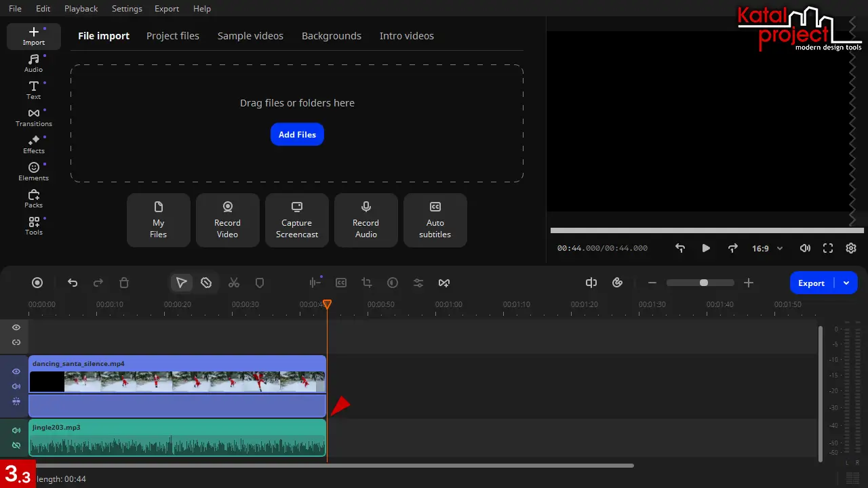Click the trash delete clip icon
Image resolution: width=868 pixels, height=488 pixels.
pyautogui.click(x=124, y=283)
